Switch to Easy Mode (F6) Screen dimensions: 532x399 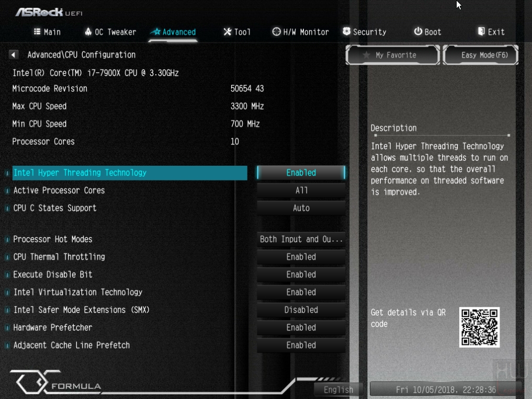(480, 55)
